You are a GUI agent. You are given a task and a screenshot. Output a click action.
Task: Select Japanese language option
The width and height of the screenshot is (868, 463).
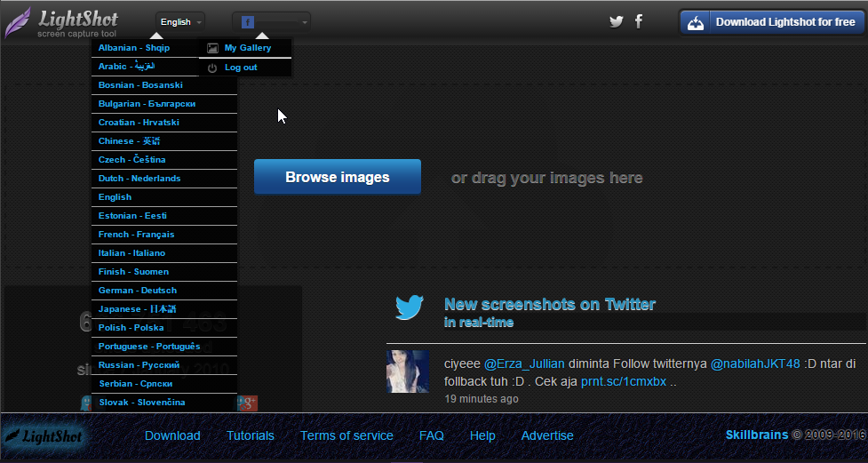[x=164, y=309]
